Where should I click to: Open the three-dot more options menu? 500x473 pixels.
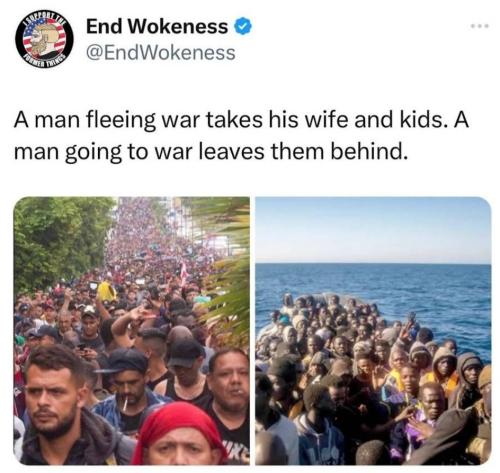coord(480,26)
